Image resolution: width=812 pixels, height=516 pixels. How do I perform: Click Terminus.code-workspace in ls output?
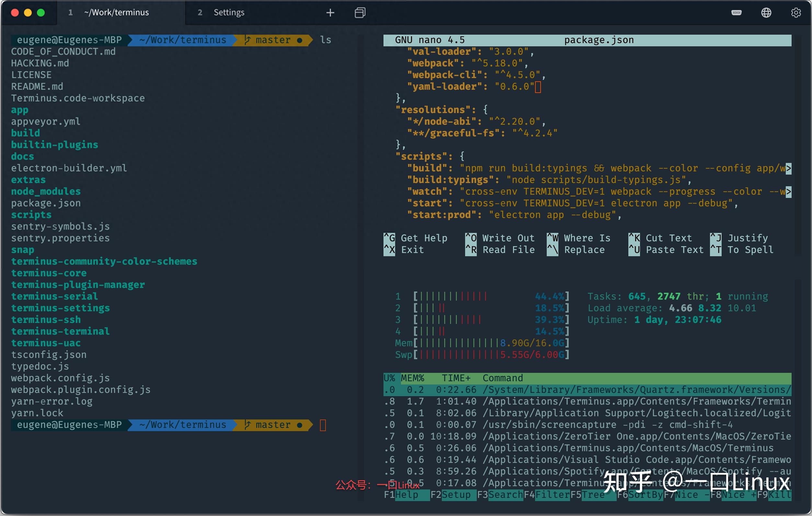point(78,98)
